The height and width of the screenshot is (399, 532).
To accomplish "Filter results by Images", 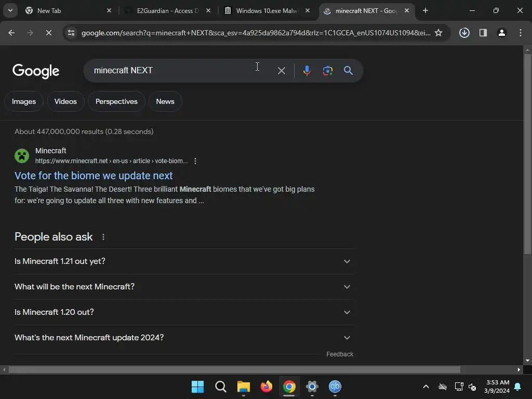I will click(24, 101).
